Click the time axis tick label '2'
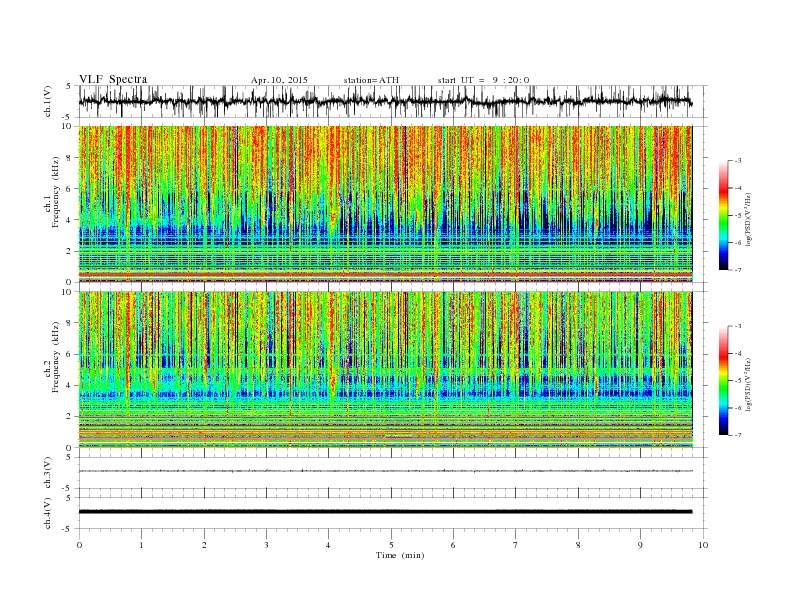The height and width of the screenshot is (612, 792). [204, 545]
